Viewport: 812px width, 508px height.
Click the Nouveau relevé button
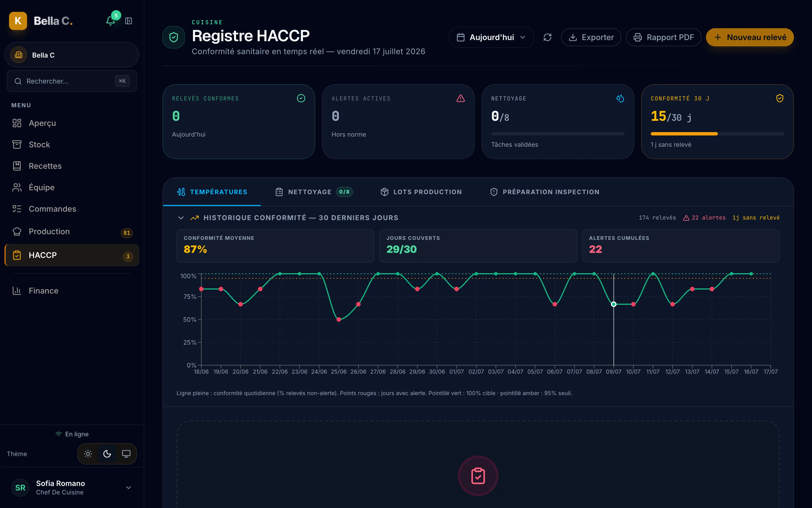[750, 37]
